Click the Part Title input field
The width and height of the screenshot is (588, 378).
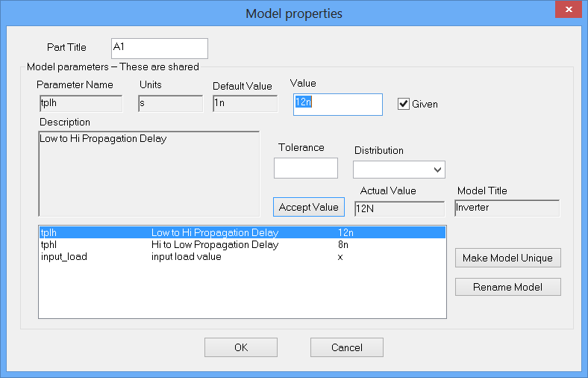tap(159, 48)
